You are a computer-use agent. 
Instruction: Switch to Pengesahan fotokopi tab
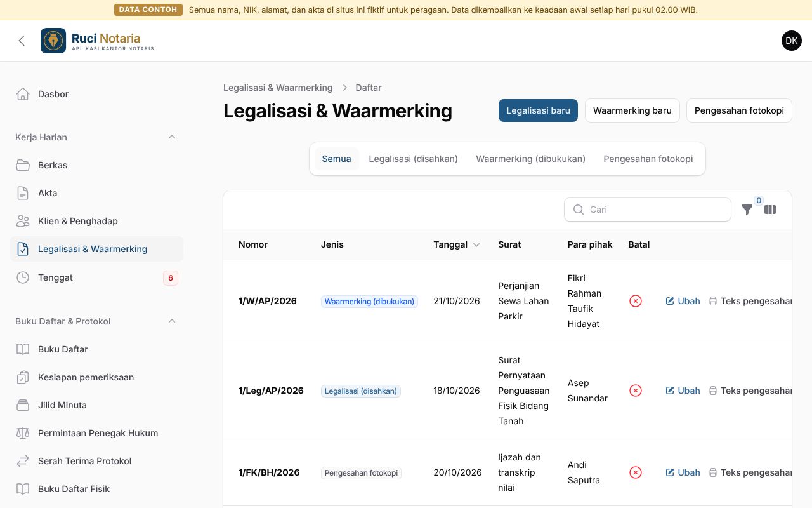(x=648, y=159)
